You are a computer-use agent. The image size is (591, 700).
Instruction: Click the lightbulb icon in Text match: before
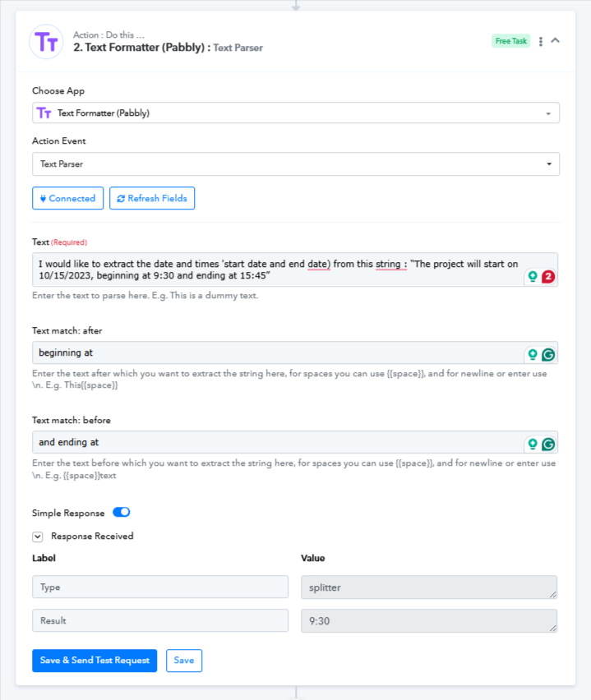point(533,444)
